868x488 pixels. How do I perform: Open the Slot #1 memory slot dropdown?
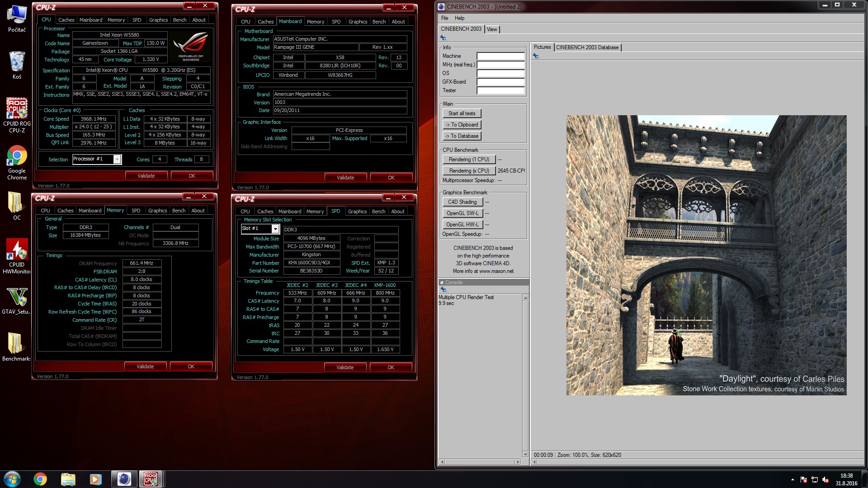pyautogui.click(x=275, y=229)
